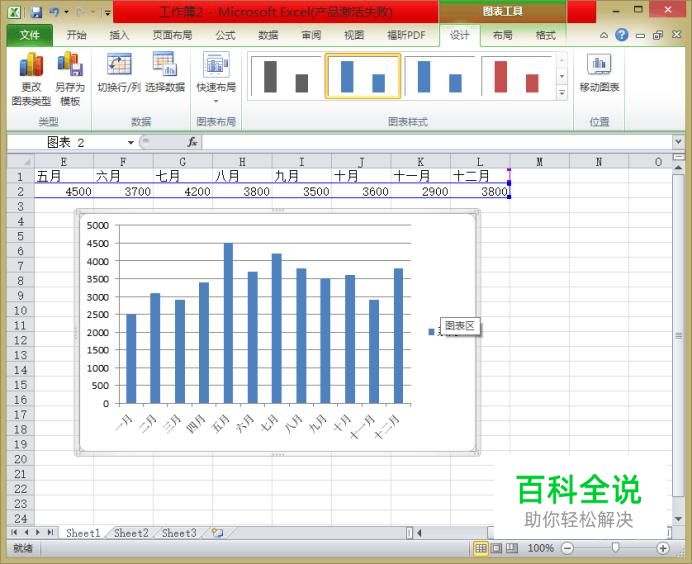The height and width of the screenshot is (564, 692).
Task: Open Excel Help question mark icon
Action: 621,35
